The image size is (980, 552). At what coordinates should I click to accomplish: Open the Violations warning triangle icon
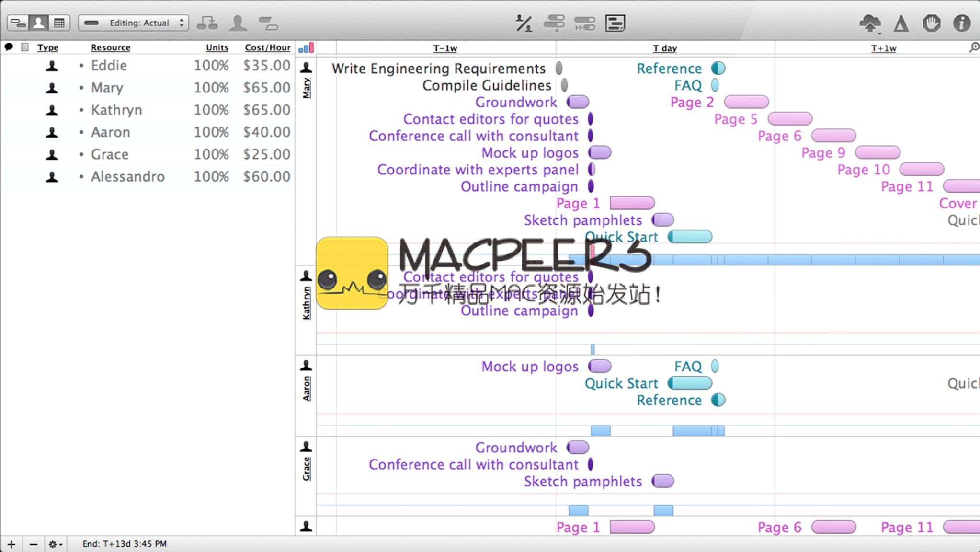[901, 23]
